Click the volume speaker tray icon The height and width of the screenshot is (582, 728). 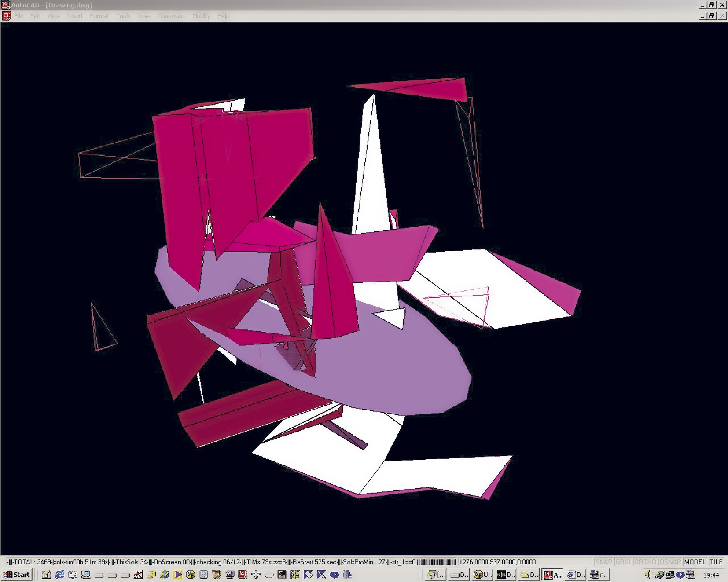(647, 575)
